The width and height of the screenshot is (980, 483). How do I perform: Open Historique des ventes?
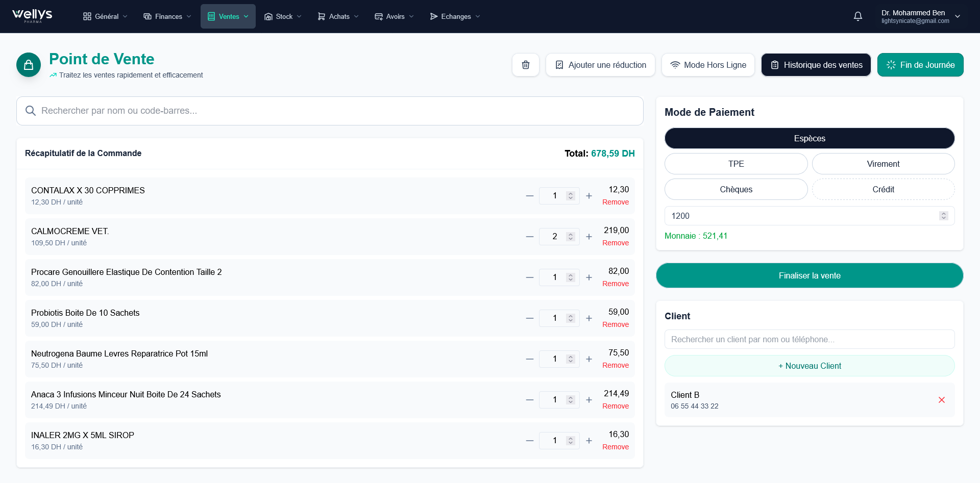pos(815,65)
